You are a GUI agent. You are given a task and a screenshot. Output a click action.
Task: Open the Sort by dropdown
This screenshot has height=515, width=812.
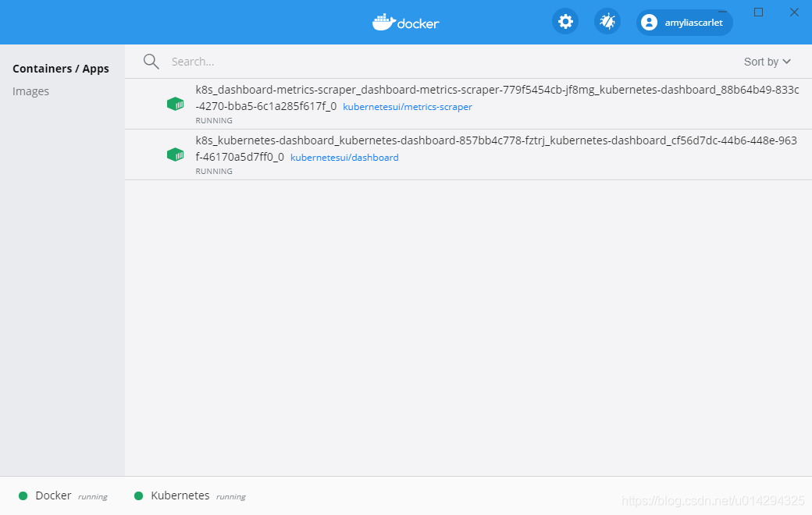(x=767, y=62)
